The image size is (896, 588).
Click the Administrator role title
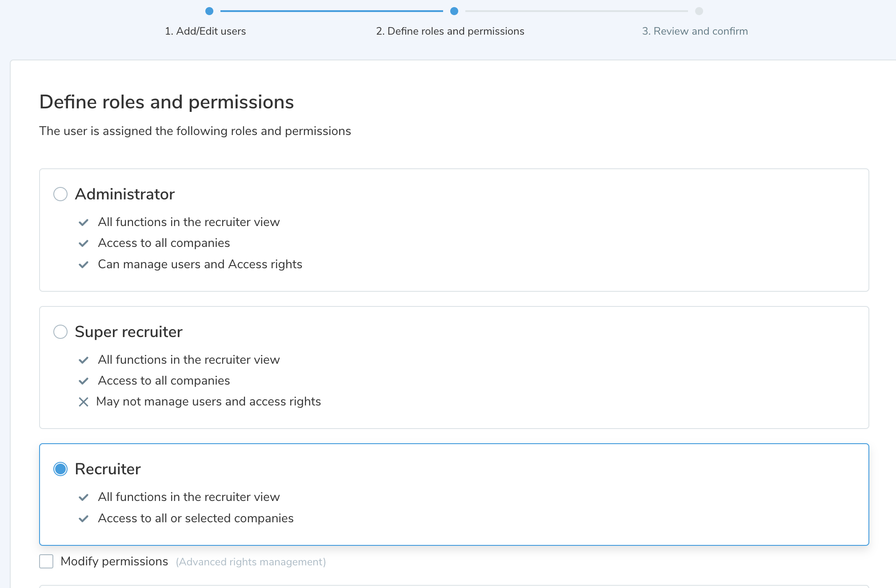[124, 194]
